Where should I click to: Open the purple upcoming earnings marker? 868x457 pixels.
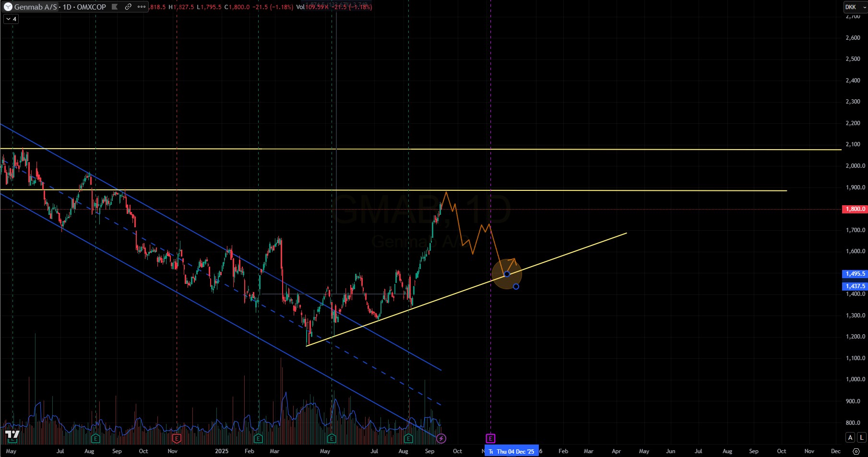pyautogui.click(x=490, y=438)
